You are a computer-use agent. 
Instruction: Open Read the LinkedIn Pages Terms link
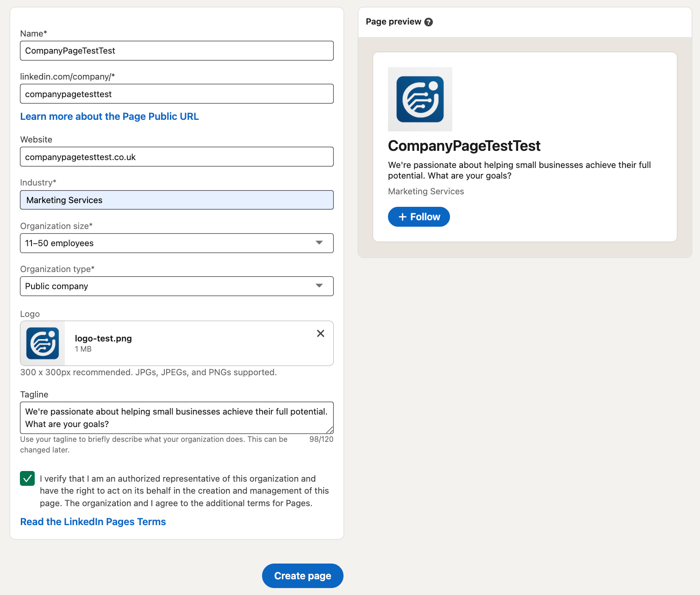click(x=93, y=522)
